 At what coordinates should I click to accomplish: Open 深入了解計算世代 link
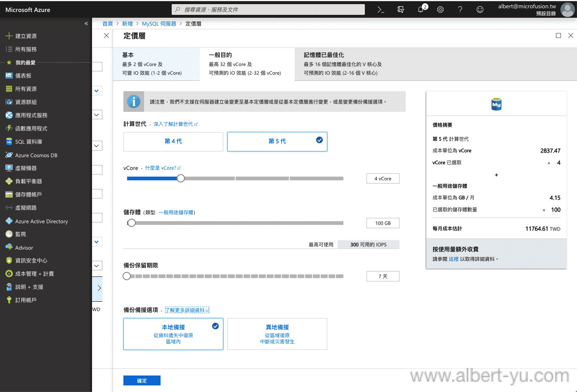point(175,124)
